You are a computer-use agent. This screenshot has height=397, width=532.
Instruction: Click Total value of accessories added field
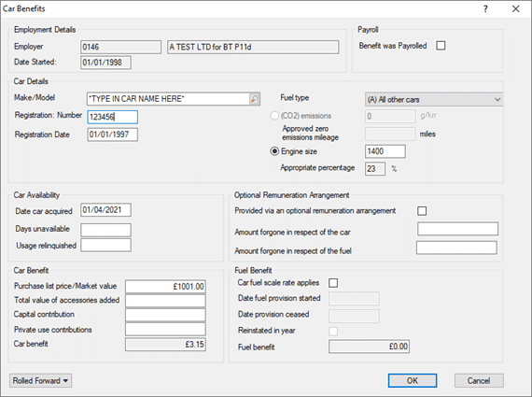(x=165, y=301)
